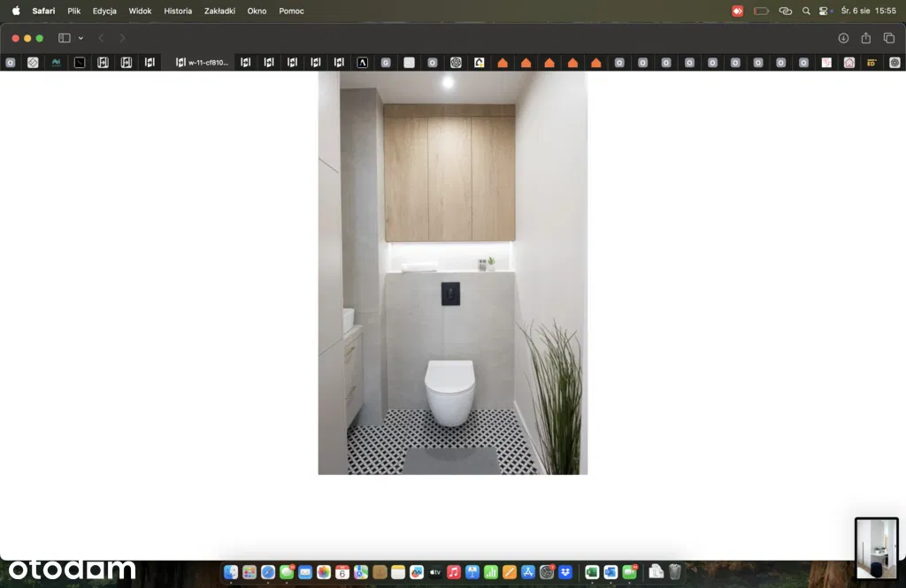The image size is (906, 588).
Task: Toggle the Safari sidebar button
Action: (64, 38)
